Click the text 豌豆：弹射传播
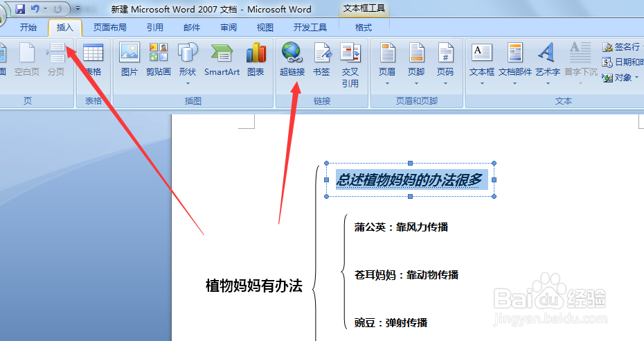Viewport: 644px width, 341px height. (391, 322)
